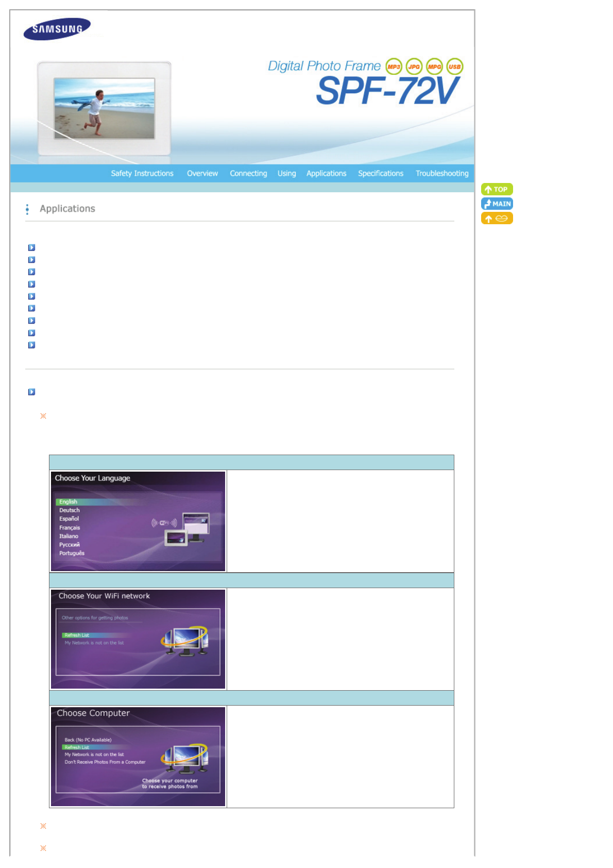Click Deutsch in the language screenshot
Viewport: 613px width, 868px height.
[x=70, y=510]
